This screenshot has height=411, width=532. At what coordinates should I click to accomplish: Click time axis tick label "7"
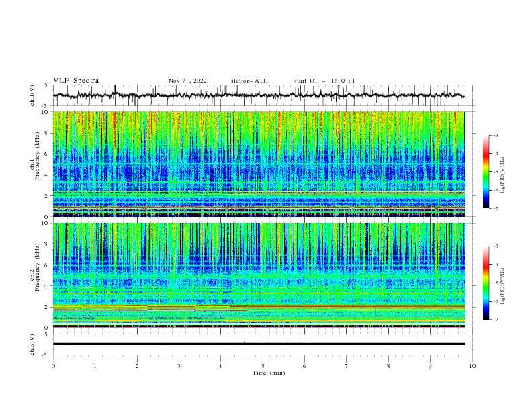(x=347, y=366)
